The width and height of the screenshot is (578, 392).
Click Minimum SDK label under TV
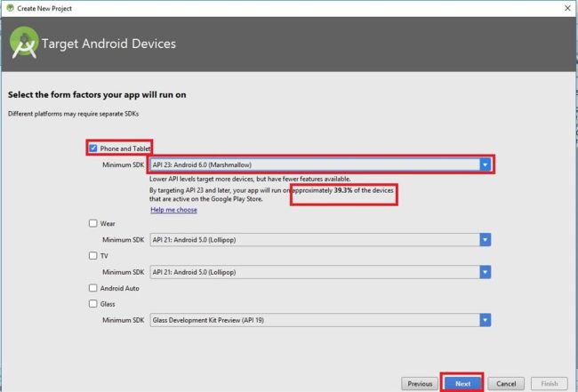click(123, 272)
